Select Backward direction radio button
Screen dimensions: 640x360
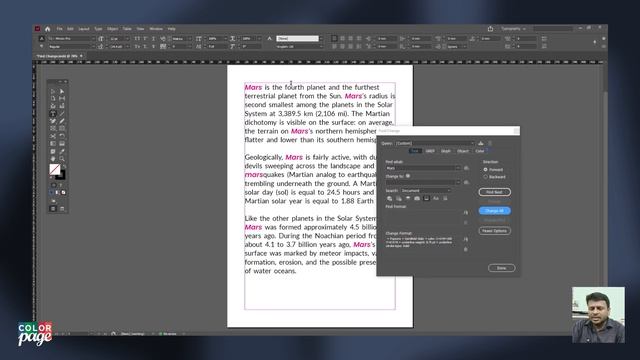485,177
